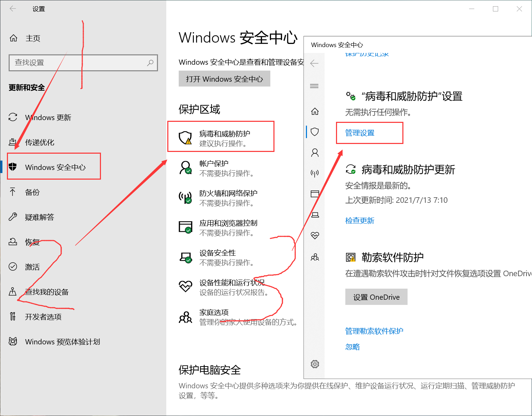Open 管理勒索软件保护 link

pyautogui.click(x=374, y=331)
